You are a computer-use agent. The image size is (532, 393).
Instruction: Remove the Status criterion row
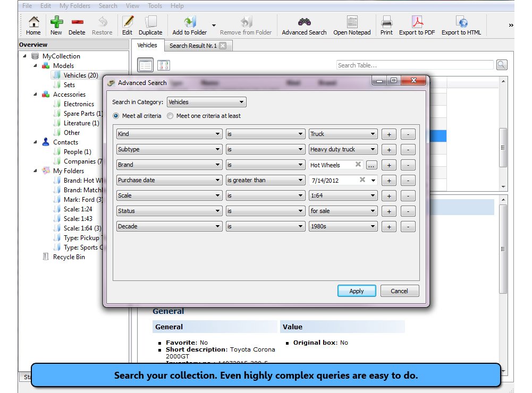[x=408, y=211]
